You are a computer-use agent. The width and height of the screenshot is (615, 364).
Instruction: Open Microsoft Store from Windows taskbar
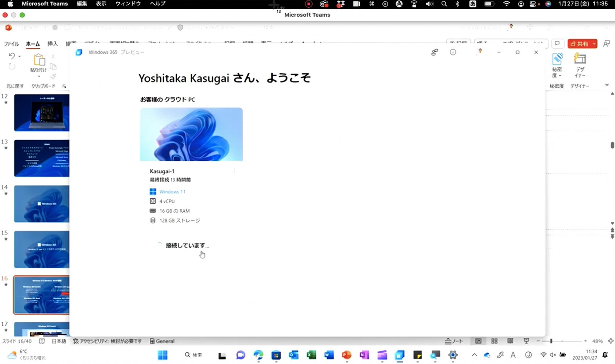coord(276,355)
